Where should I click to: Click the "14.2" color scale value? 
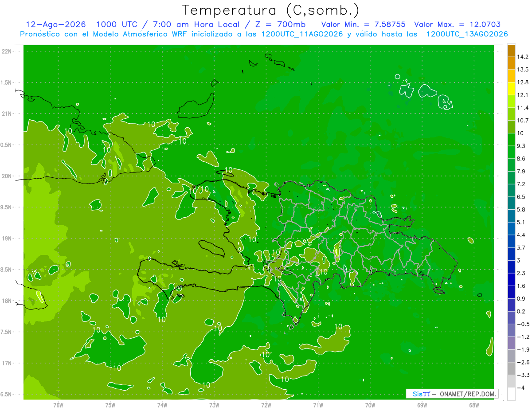point(523,57)
